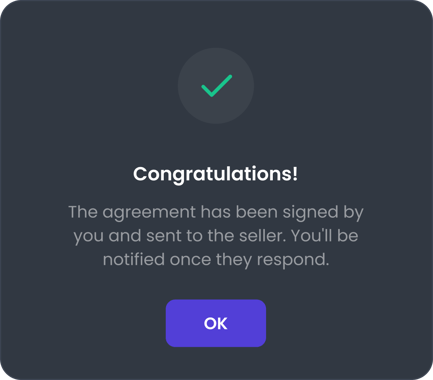
Task: Click the word 'signed' in the message
Action: (310, 213)
